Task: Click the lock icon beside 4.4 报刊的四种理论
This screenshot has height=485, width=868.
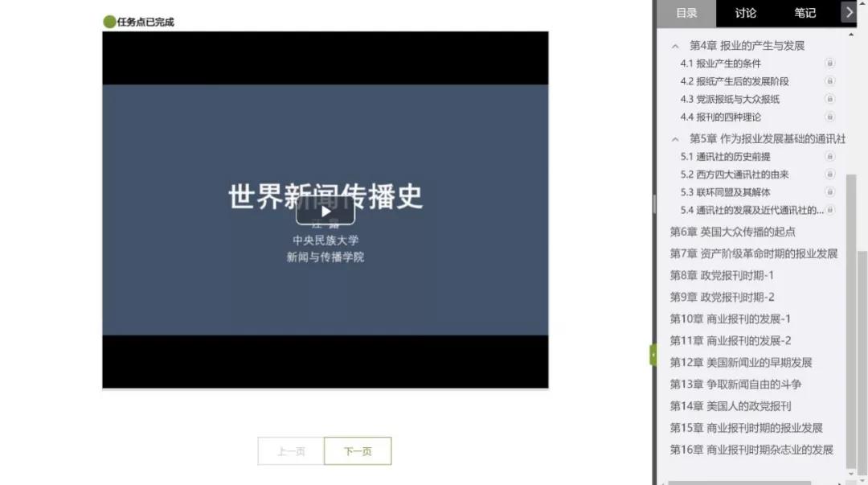Action: [x=829, y=117]
